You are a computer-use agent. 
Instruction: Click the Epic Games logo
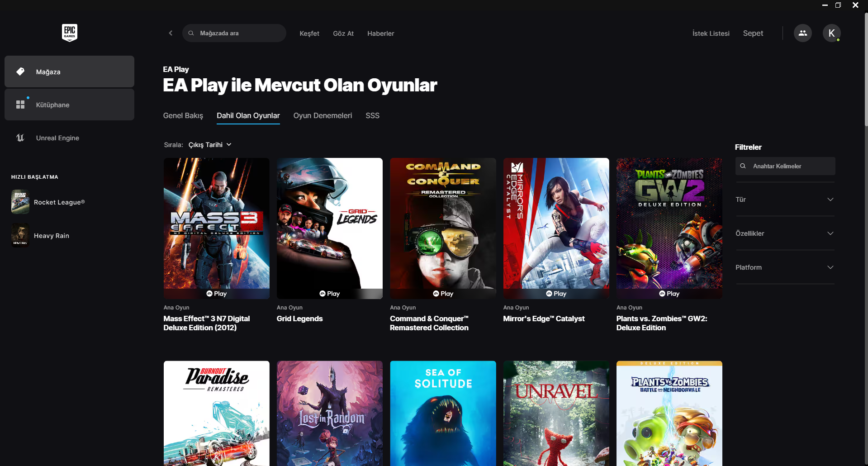tap(70, 33)
